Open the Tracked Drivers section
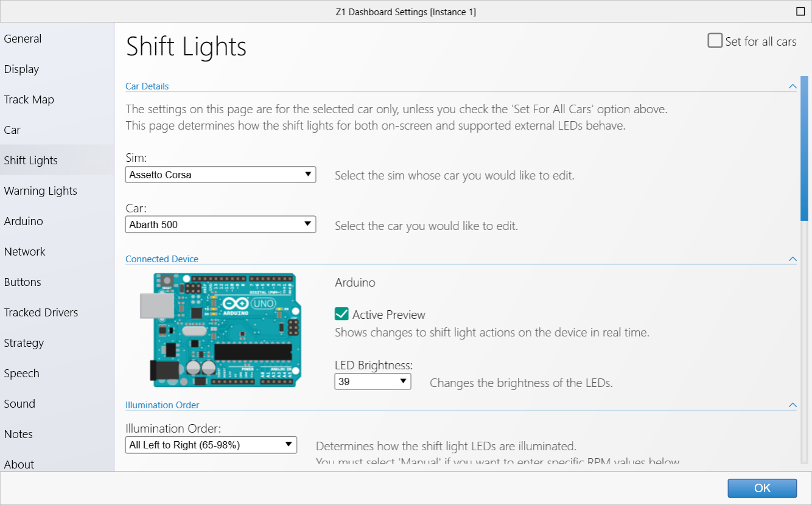Image resolution: width=812 pixels, height=505 pixels. (x=41, y=312)
